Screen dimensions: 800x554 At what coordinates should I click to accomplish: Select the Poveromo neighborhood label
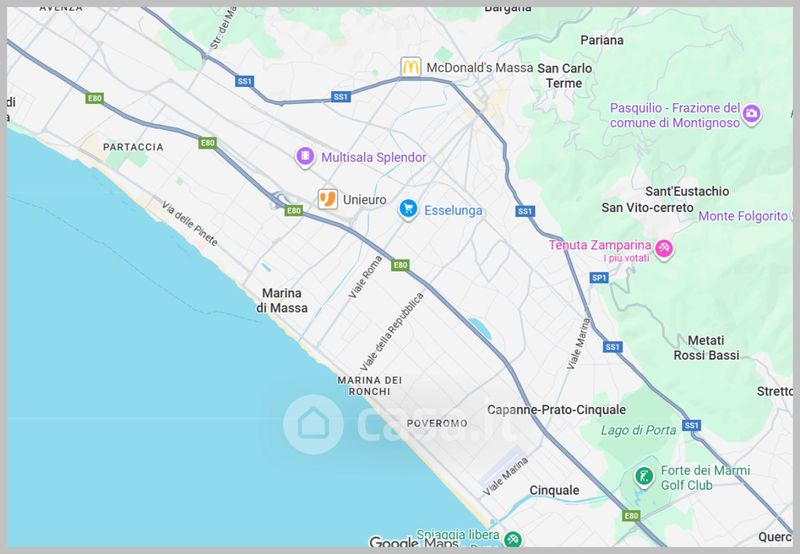point(437,423)
